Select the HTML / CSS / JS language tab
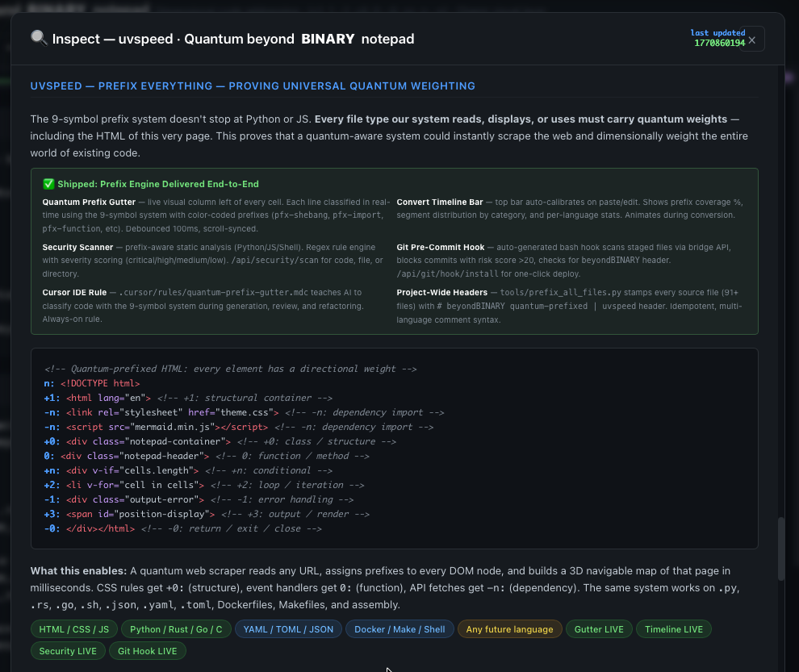The width and height of the screenshot is (799, 672). (73, 628)
